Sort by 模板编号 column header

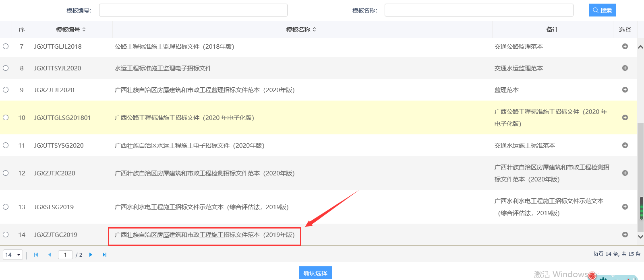click(71, 29)
